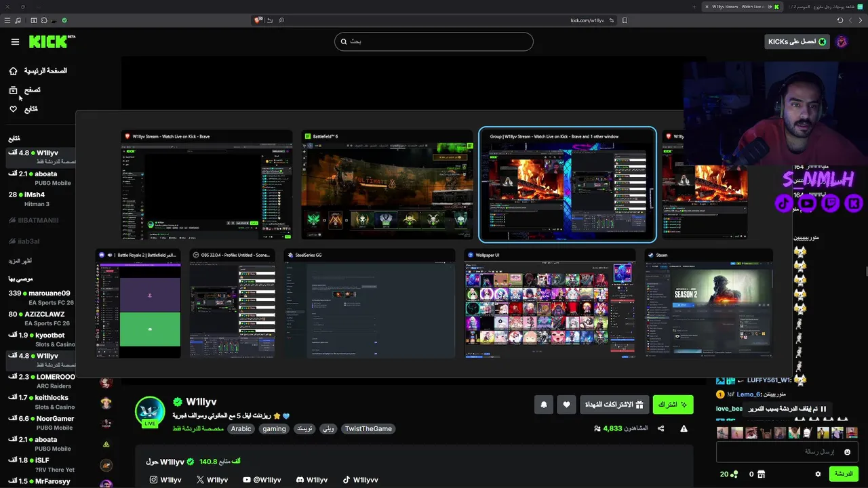The width and height of the screenshot is (868, 488).
Task: Click the chat message input field
Action: [787, 452]
